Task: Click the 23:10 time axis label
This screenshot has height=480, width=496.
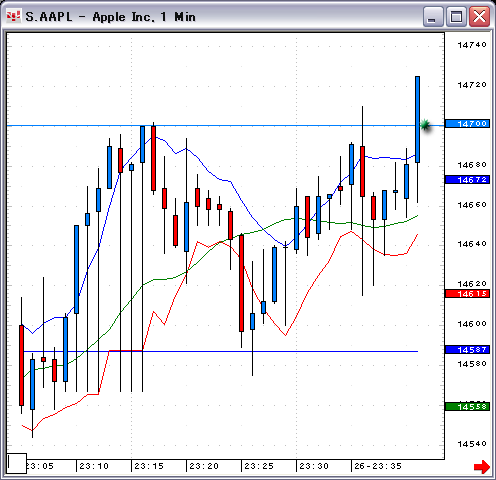Action: (x=94, y=466)
